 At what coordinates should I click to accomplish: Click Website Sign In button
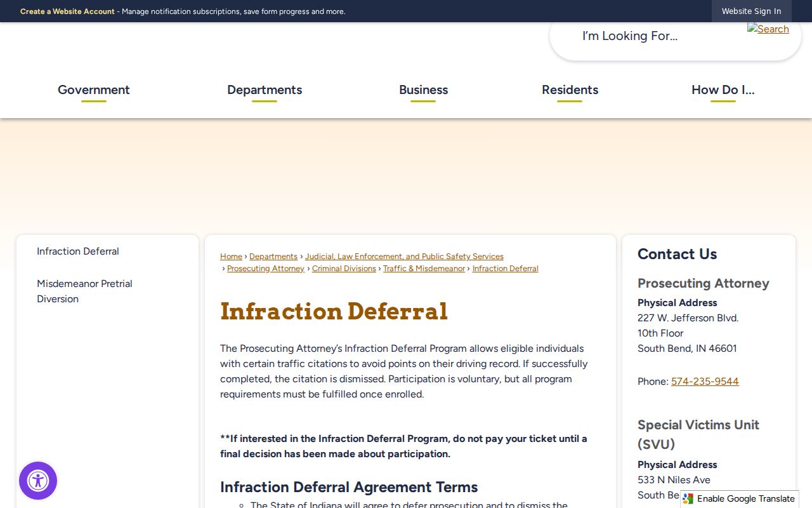(x=751, y=11)
